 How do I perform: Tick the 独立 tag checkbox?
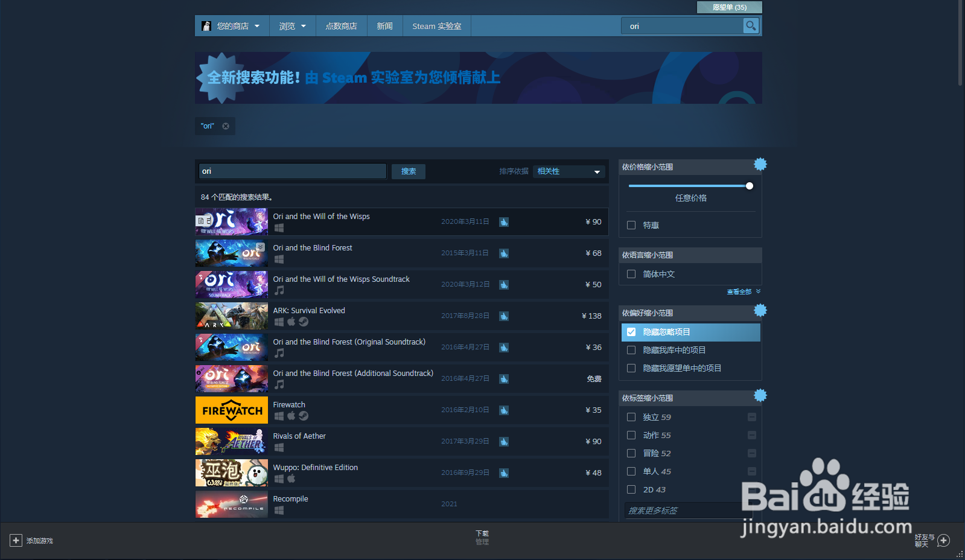(x=631, y=417)
